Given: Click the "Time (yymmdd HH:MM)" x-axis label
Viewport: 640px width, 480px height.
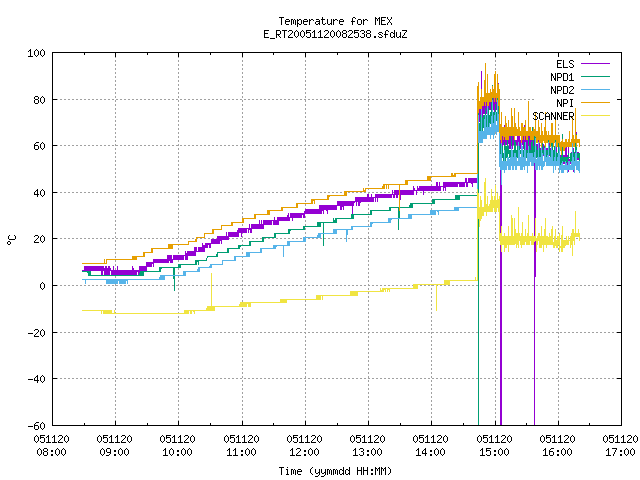Looking at the screenshot, I should (335, 471).
